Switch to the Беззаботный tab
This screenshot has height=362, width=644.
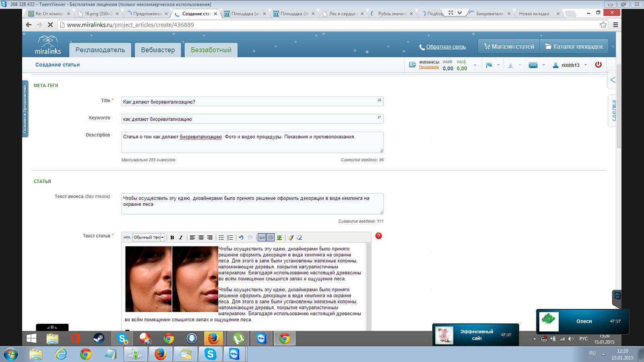(x=211, y=50)
